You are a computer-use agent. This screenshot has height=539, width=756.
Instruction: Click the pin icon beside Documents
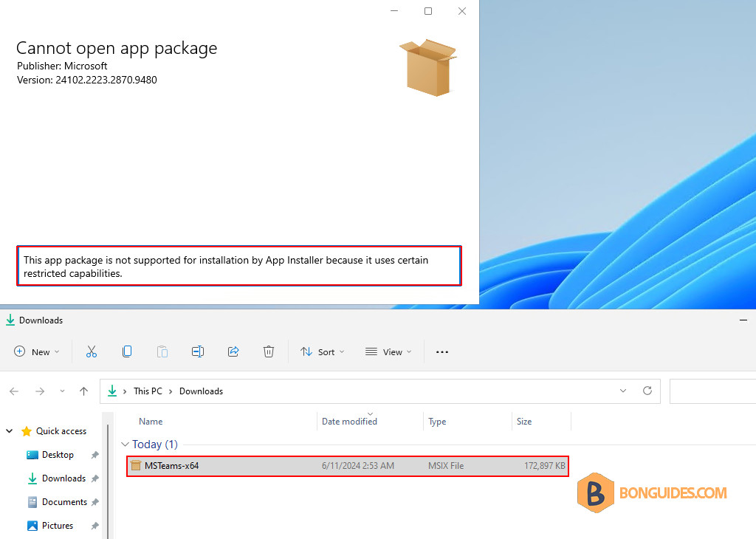pos(95,502)
